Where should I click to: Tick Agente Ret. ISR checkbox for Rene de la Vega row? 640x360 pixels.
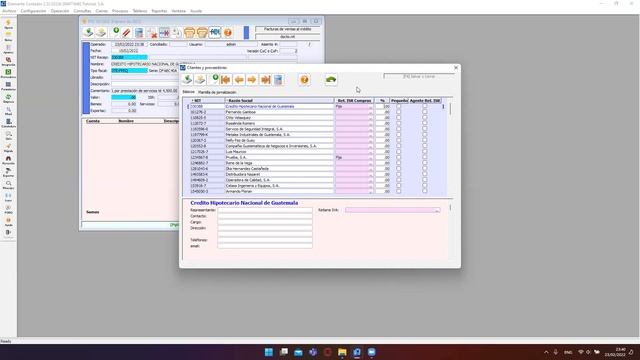(425, 163)
